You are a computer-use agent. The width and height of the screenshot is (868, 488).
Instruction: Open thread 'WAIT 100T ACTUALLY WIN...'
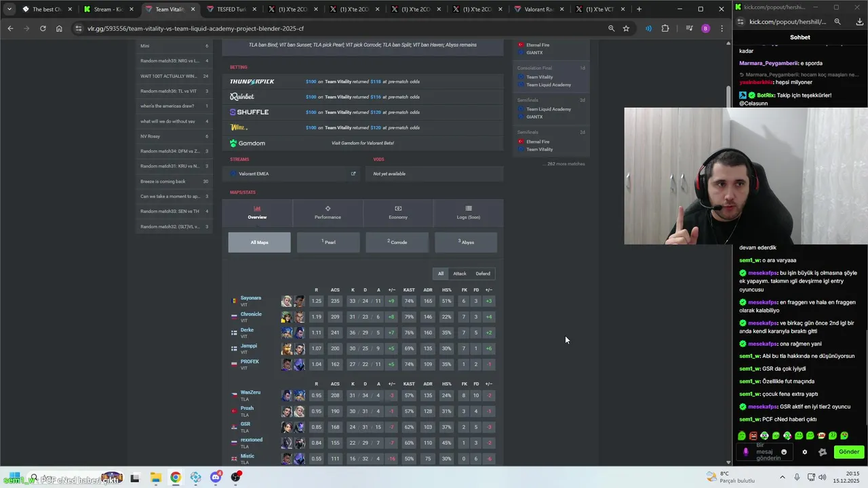click(174, 76)
